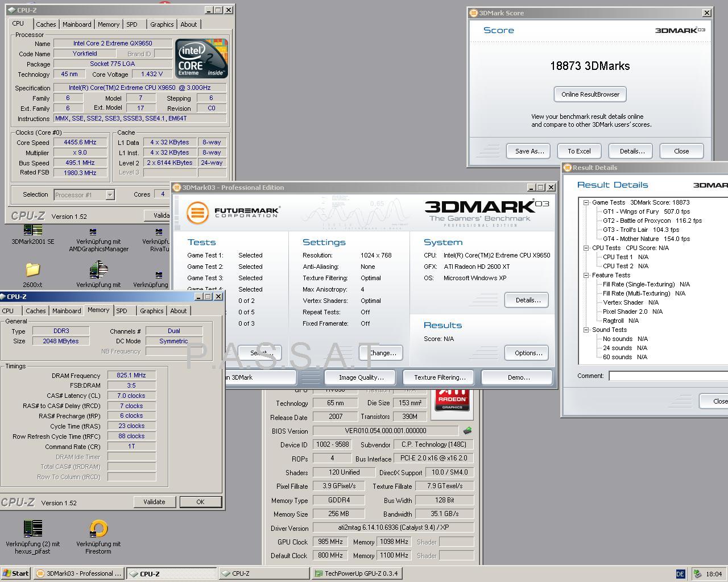Click the Comment input field
The image size is (728, 582).
pyautogui.click(x=668, y=376)
